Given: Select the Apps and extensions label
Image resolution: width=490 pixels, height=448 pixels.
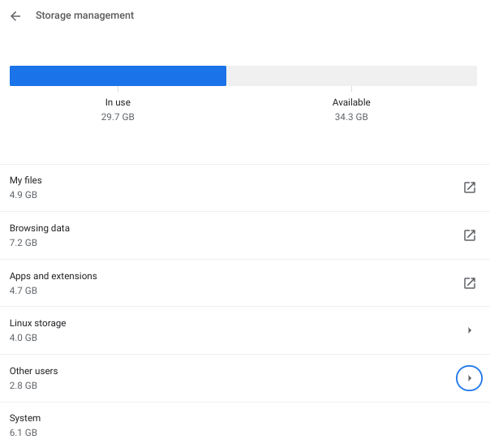Looking at the screenshot, I should 54,276.
